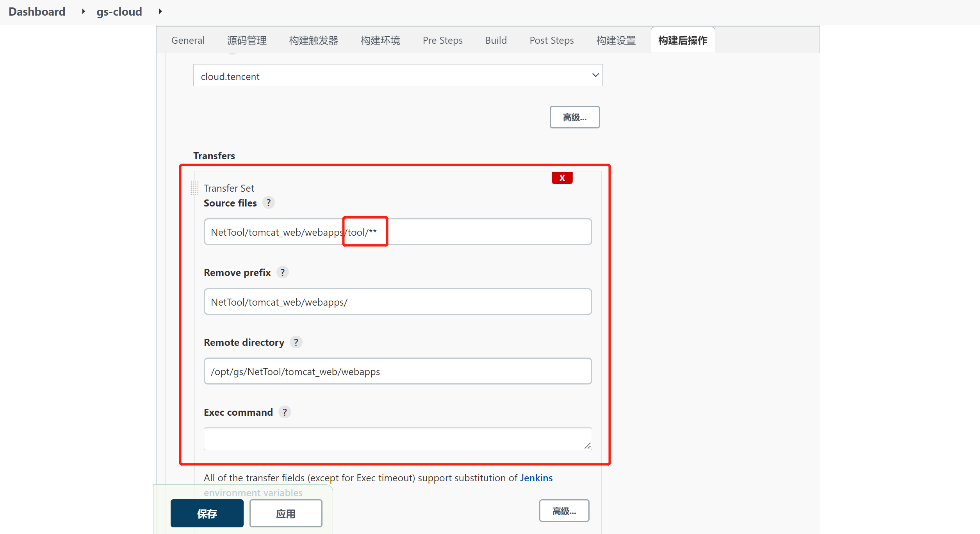Switch to the Post Steps tab
Screen dimensions: 980x534
[x=551, y=40]
